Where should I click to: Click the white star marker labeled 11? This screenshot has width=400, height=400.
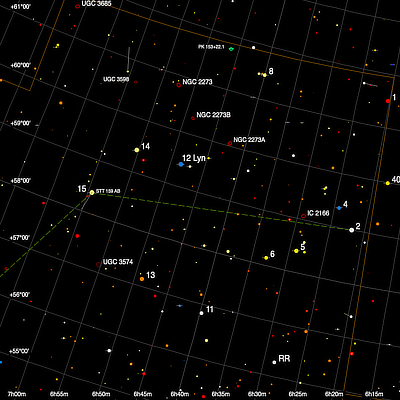coord(201,313)
